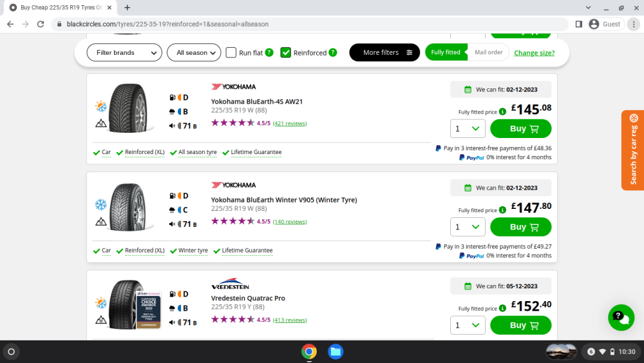Image resolution: width=644 pixels, height=363 pixels.
Task: Toggle browser side panel icon
Action: [x=579, y=25]
